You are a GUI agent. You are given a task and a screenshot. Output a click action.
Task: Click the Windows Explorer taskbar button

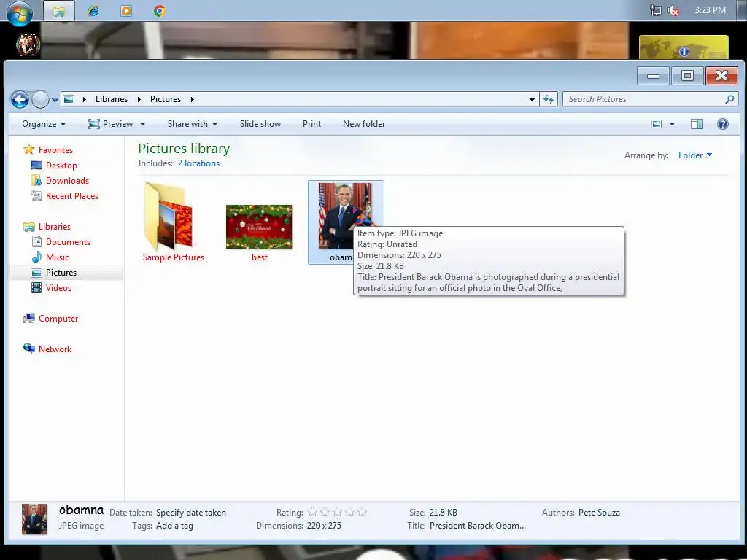pyautogui.click(x=59, y=10)
